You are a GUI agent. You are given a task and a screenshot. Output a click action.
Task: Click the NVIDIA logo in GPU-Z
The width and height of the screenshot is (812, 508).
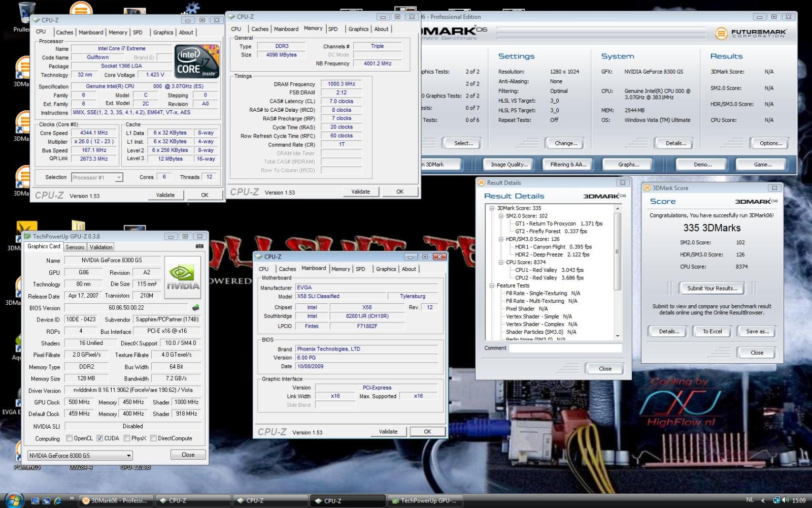pyautogui.click(x=183, y=277)
